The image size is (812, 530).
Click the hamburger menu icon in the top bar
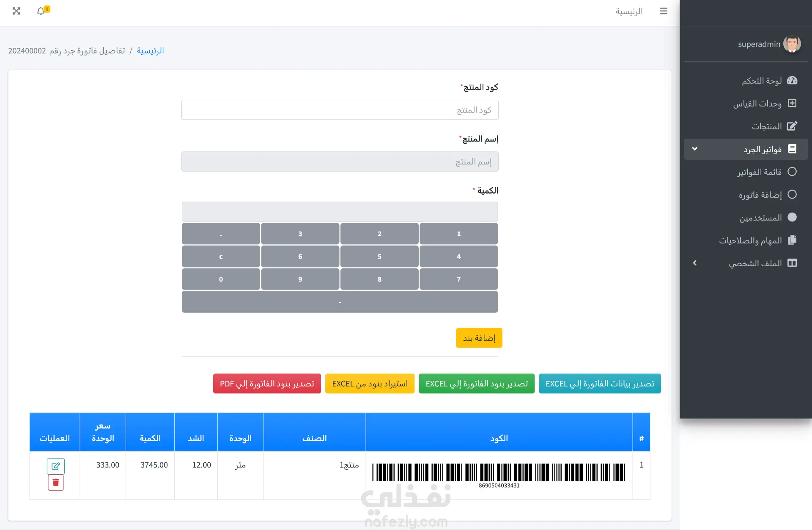point(663,11)
